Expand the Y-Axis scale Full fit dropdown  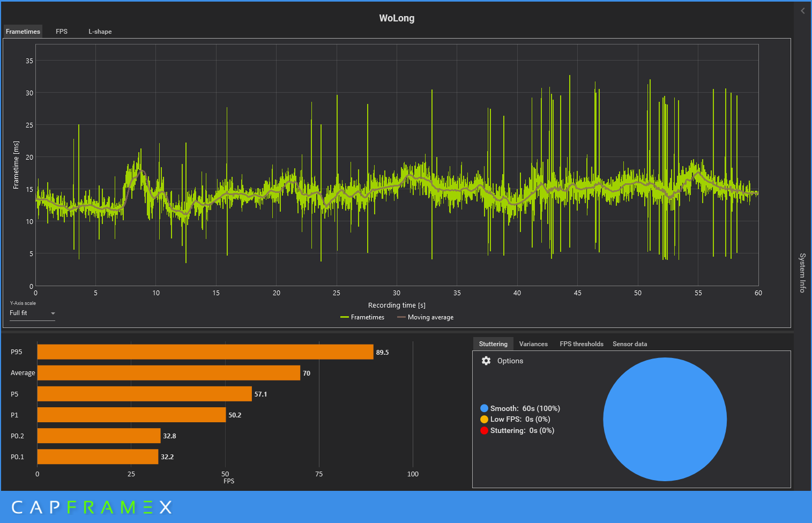point(32,313)
